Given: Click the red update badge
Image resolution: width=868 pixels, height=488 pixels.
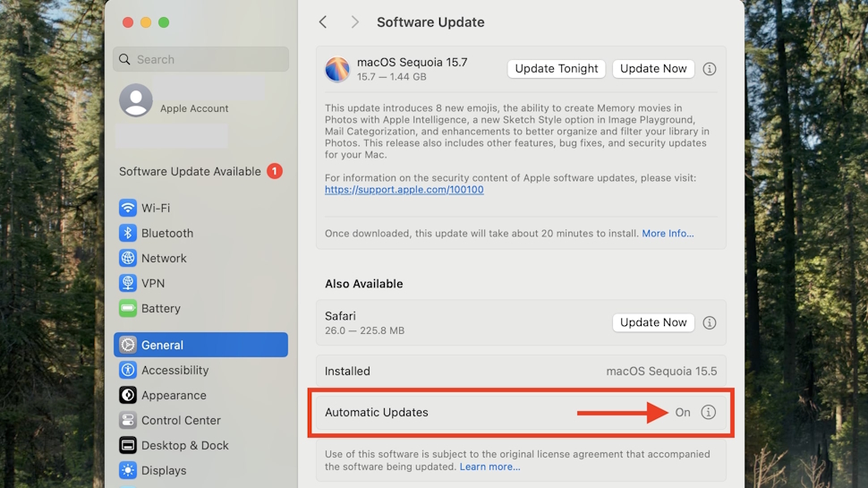Looking at the screenshot, I should 275,171.
